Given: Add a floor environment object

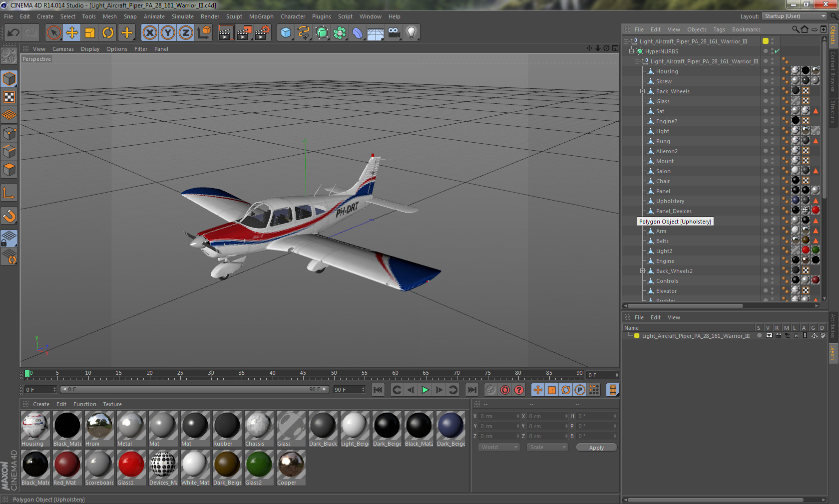Looking at the screenshot, I should [376, 33].
